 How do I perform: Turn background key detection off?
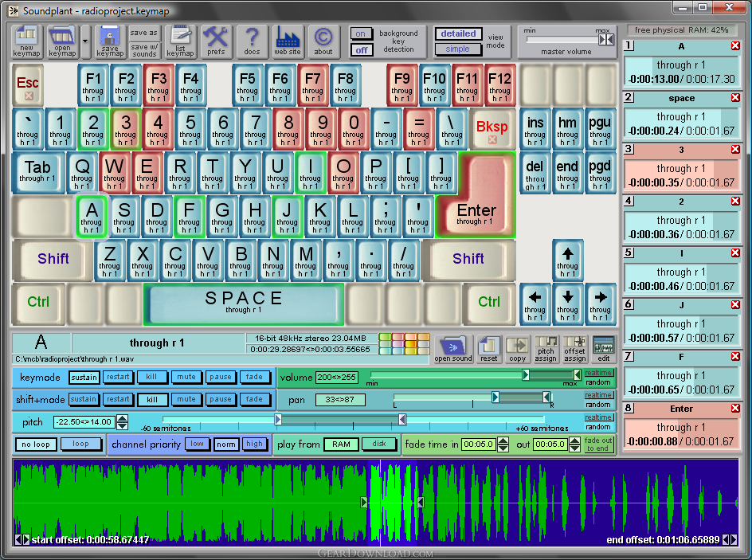click(x=362, y=50)
